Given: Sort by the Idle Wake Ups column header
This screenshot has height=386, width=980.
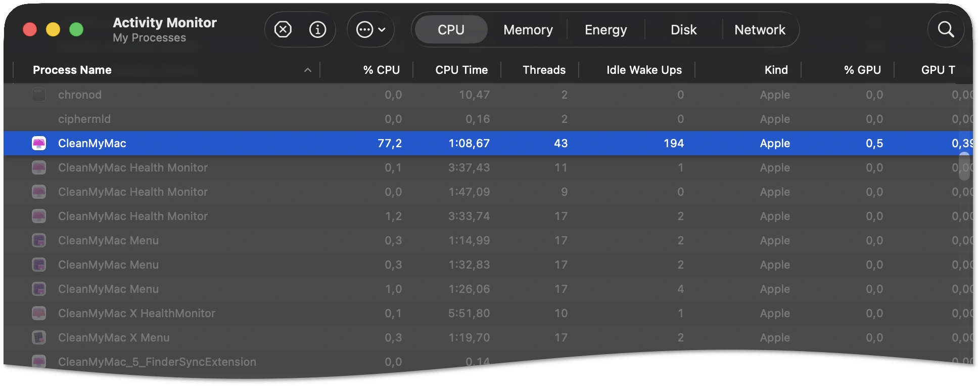Looking at the screenshot, I should (644, 70).
